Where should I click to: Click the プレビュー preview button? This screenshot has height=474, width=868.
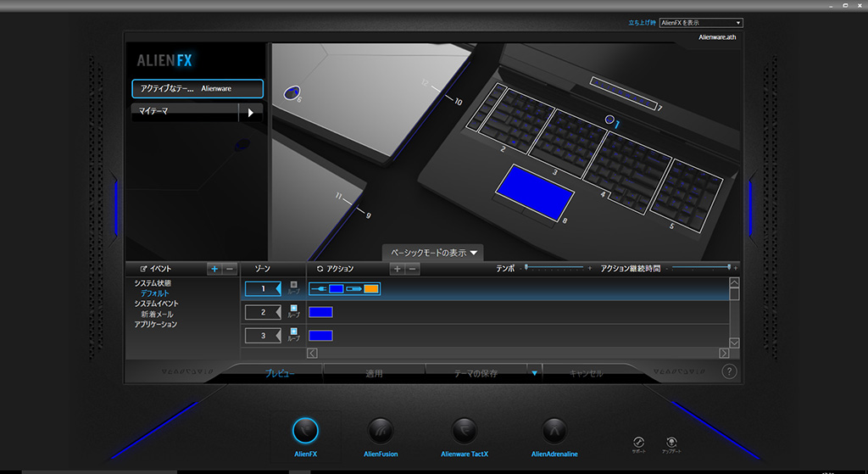280,373
